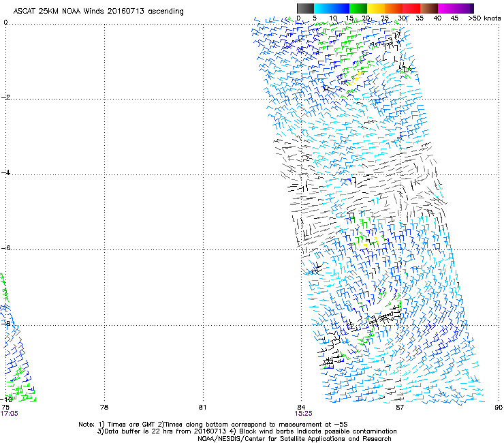Click the legend label '35'
The image size is (504, 443).
[x=420, y=18]
